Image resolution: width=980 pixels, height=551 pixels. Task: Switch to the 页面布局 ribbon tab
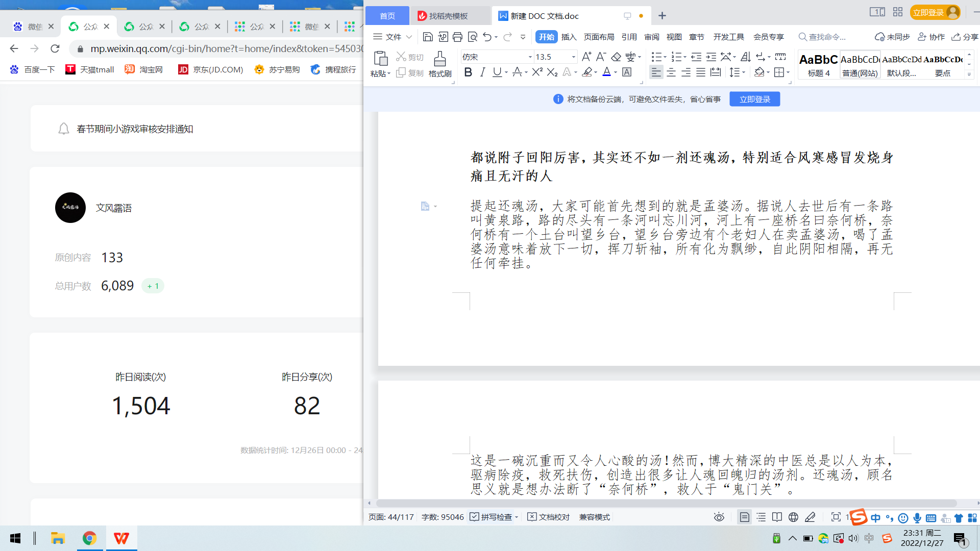pos(599,37)
